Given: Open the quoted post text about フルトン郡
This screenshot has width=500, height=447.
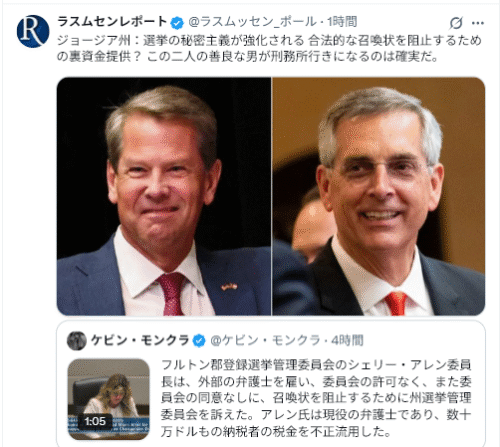Looking at the screenshot, I should click(316, 398).
